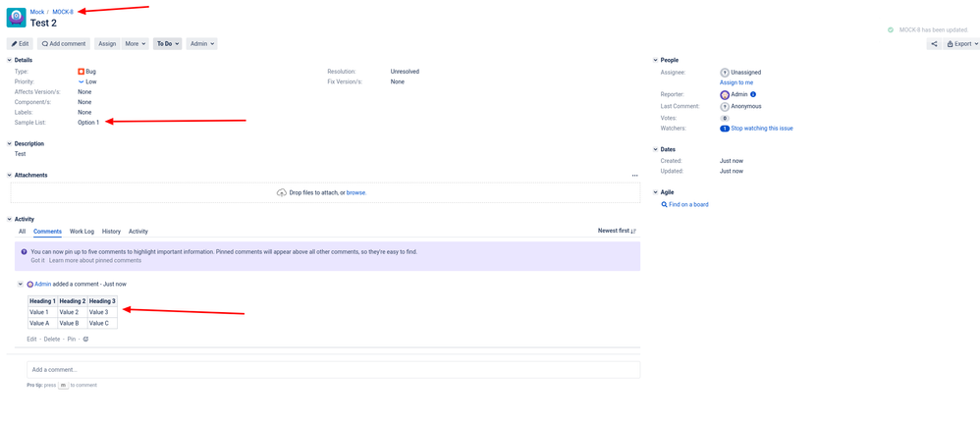Switch to the Comments tab

pos(47,232)
